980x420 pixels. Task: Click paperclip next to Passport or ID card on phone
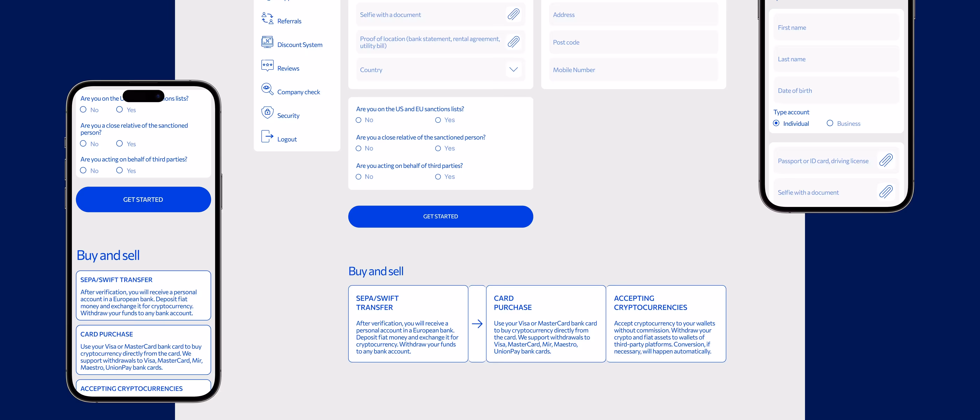[886, 160]
